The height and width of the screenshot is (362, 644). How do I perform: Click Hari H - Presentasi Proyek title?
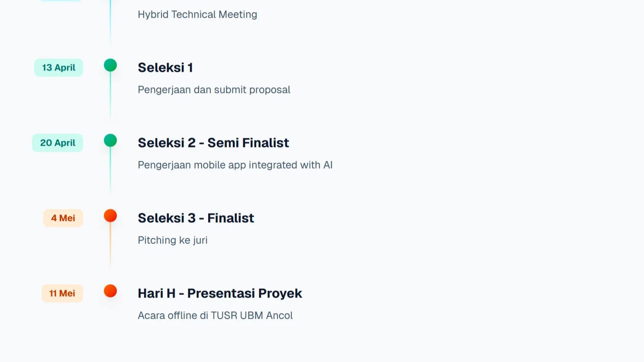pyautogui.click(x=220, y=294)
